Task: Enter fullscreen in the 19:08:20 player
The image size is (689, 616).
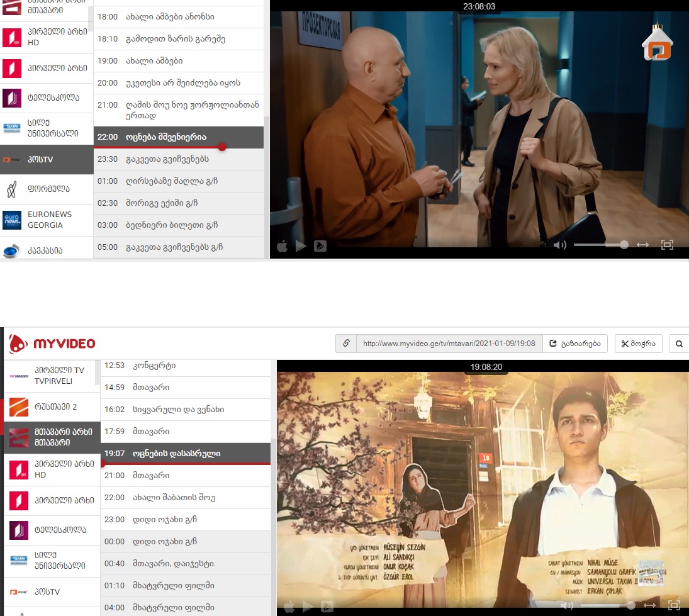Action: (x=674, y=605)
